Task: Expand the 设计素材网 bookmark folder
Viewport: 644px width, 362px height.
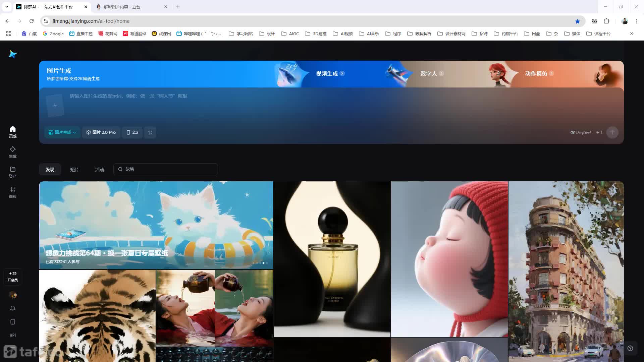Action: click(451, 34)
